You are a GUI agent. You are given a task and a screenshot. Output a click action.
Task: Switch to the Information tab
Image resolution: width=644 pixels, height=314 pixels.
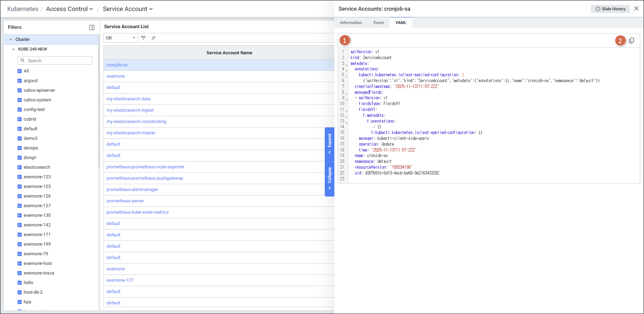click(x=351, y=23)
